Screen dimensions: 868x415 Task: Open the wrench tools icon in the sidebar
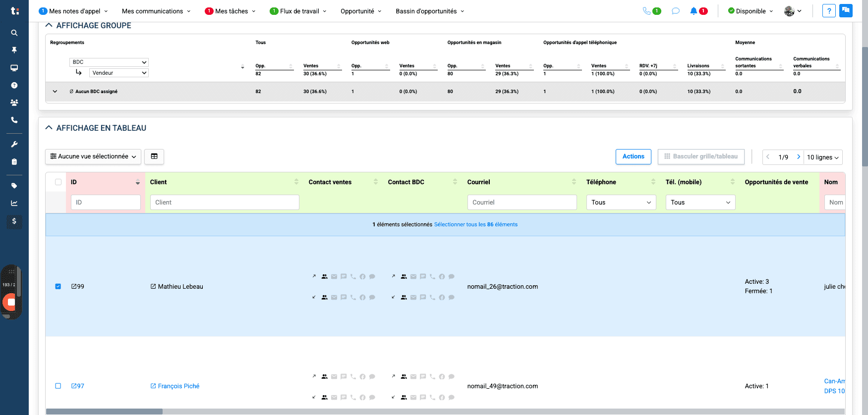tap(14, 144)
